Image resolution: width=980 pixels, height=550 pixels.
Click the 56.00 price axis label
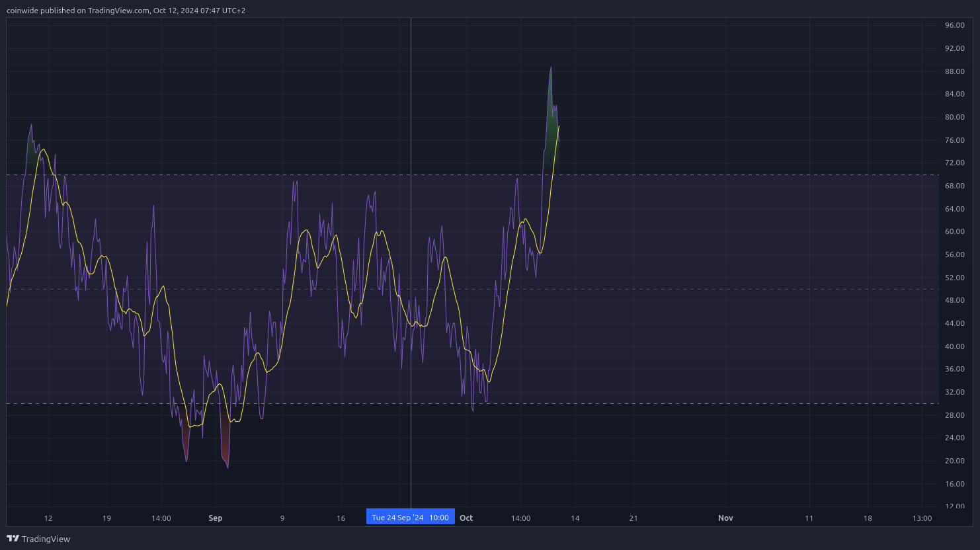955,255
